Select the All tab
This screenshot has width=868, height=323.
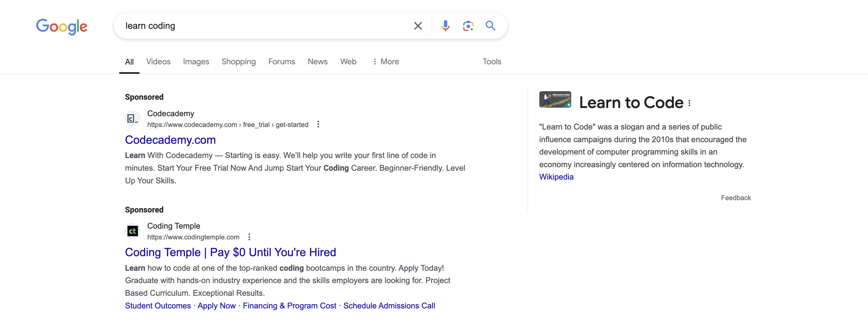129,62
